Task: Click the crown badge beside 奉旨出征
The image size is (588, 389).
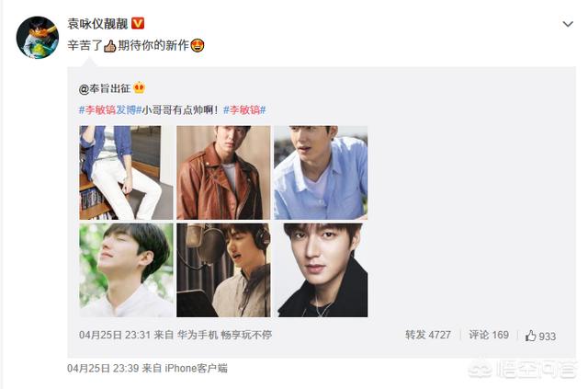Action: pos(139,88)
